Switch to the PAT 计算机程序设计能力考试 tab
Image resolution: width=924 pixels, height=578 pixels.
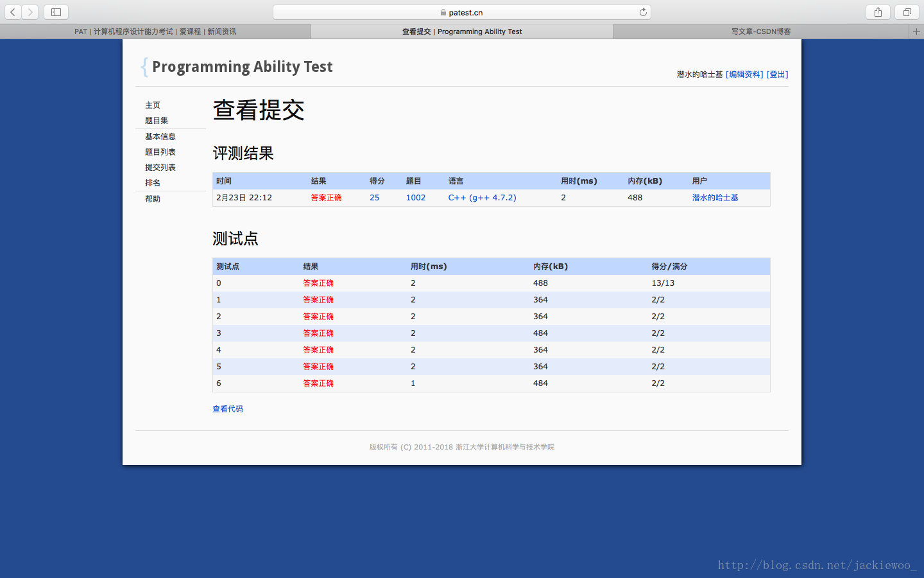(x=155, y=31)
